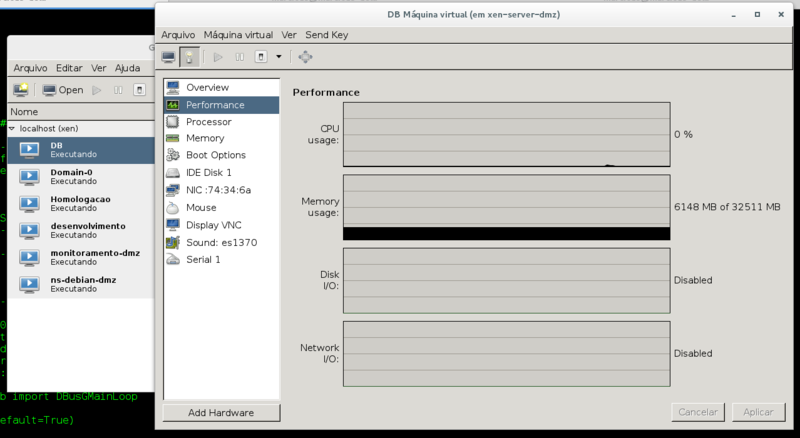Click Domain-0 running state icon
Image resolution: width=800 pixels, height=438 pixels.
click(29, 177)
